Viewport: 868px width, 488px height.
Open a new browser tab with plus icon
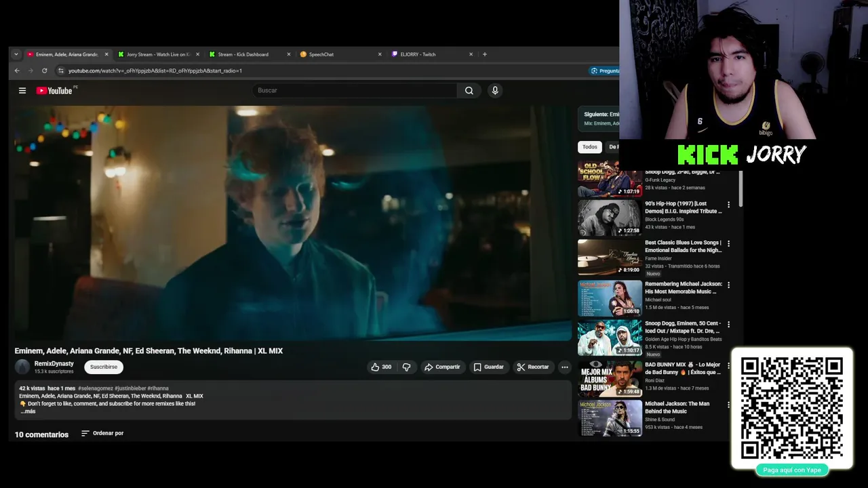click(x=484, y=54)
